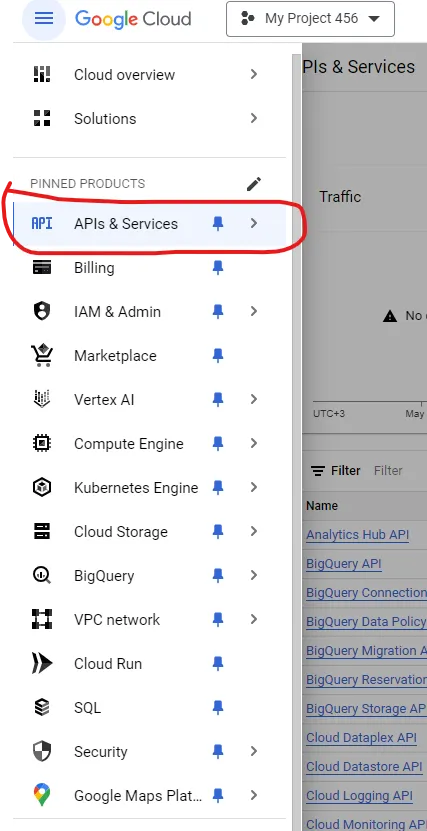Open Marketplace menu item
427x831 pixels.
click(149, 356)
